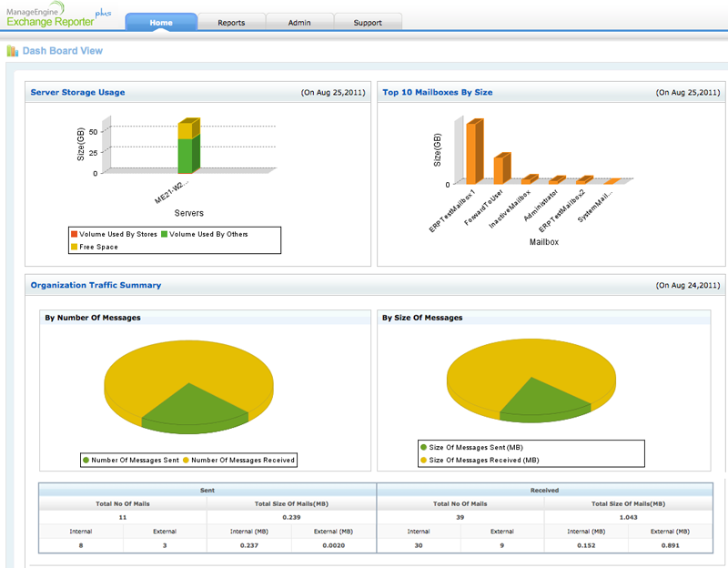Click the Free Space yellow legend swatch
This screenshot has width=728, height=568.
tap(74, 247)
